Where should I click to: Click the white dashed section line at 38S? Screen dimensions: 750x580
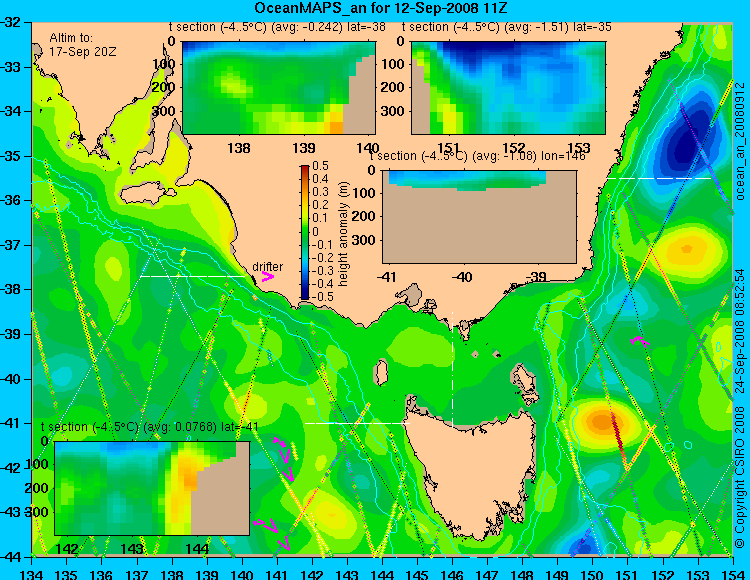[192, 276]
